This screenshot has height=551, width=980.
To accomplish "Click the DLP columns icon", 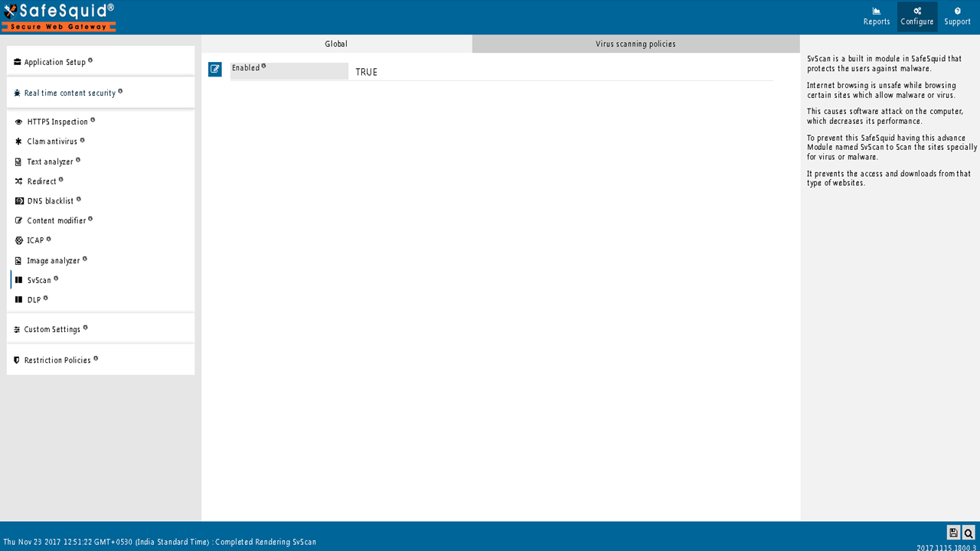I will tap(19, 300).
